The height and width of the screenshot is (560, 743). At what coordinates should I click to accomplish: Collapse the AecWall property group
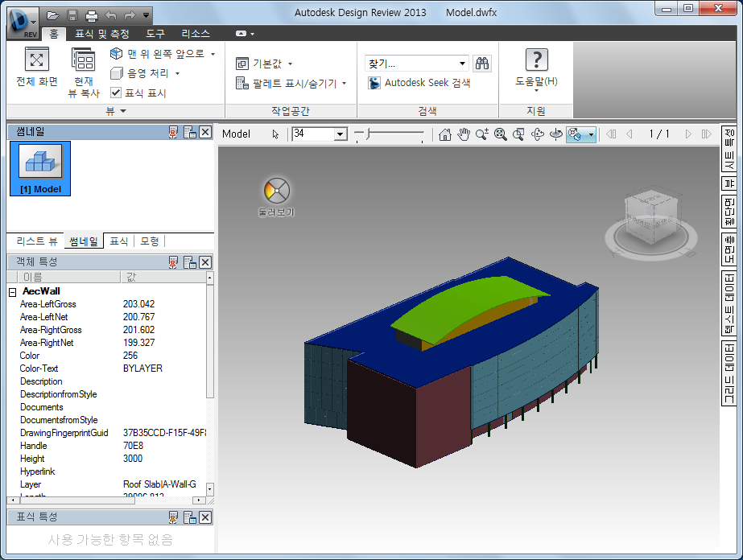13,292
